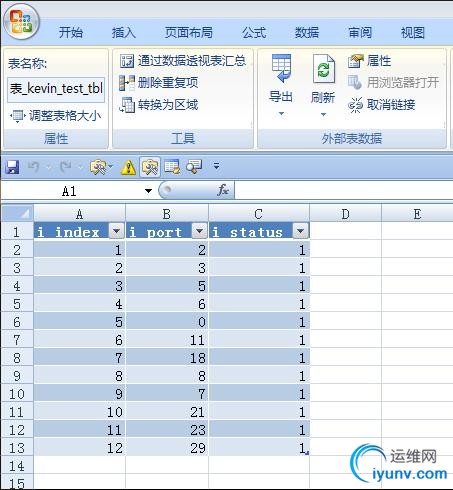
Task: Expand the Export (导出) dropdown arrow
Action: tap(281, 114)
